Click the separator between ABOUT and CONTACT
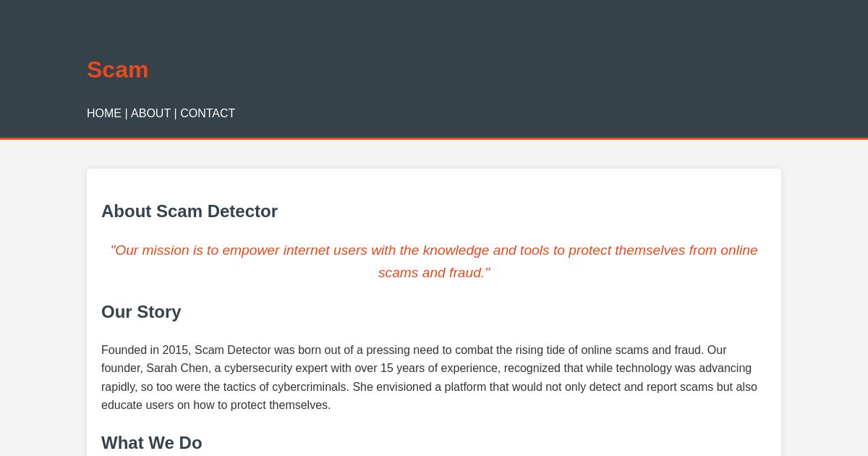 [x=175, y=114]
